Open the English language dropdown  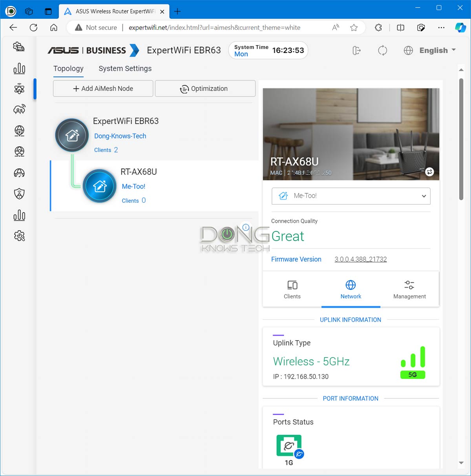437,50
